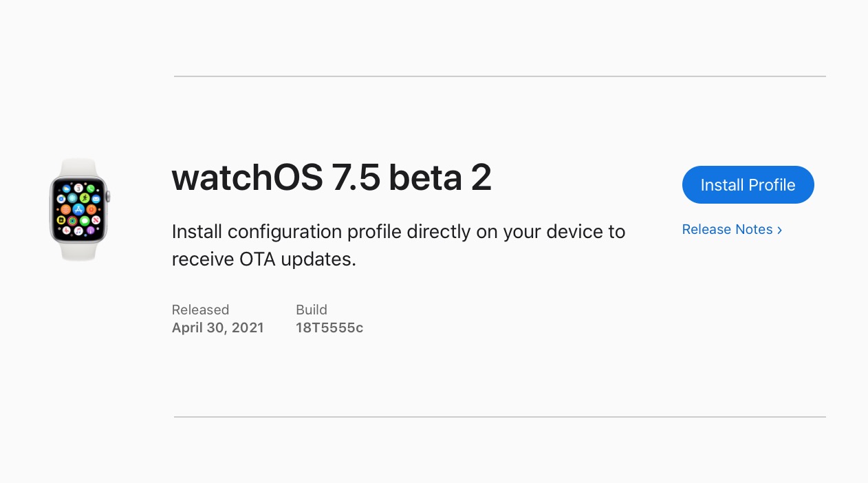Screen dimensions: 868x483
Task: Open the Release Notes link
Action: (x=727, y=230)
